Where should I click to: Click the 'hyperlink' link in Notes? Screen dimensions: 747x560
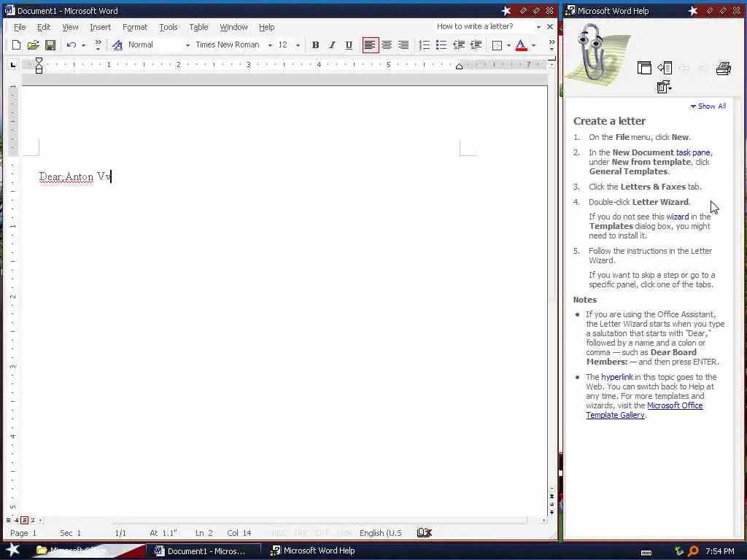click(617, 377)
